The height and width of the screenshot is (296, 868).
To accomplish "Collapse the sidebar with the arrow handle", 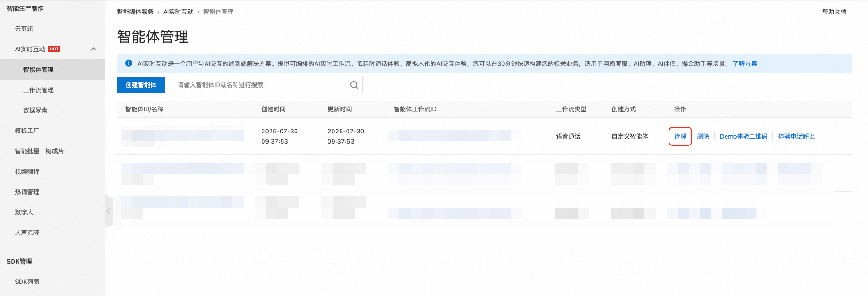I will (109, 211).
